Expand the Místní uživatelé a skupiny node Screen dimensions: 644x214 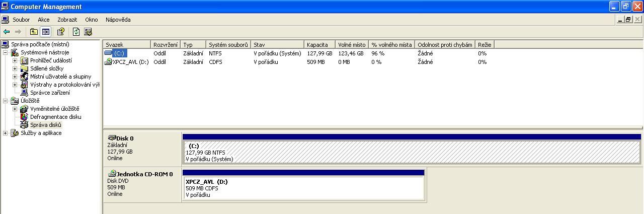(x=15, y=77)
